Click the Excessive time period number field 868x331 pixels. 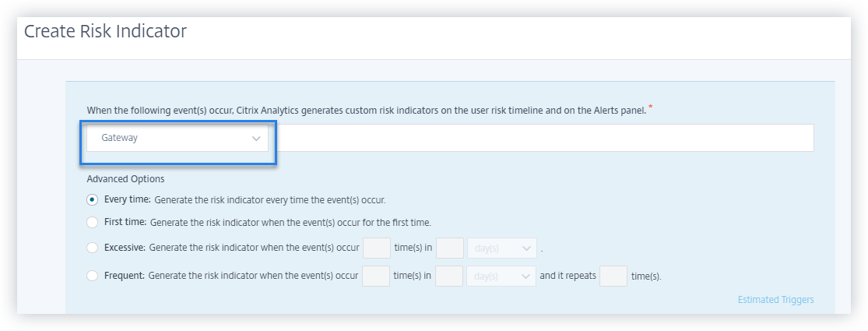tap(449, 248)
